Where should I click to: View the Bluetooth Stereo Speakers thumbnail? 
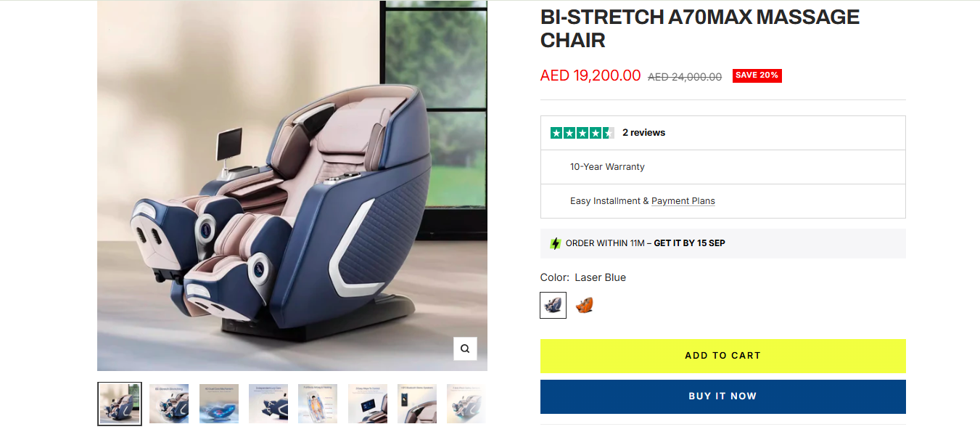[x=417, y=404]
